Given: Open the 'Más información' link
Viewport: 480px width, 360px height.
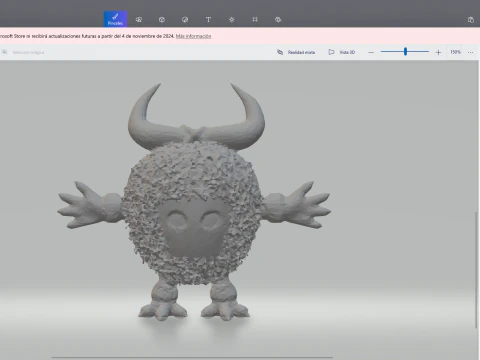Looking at the screenshot, I should [x=193, y=36].
